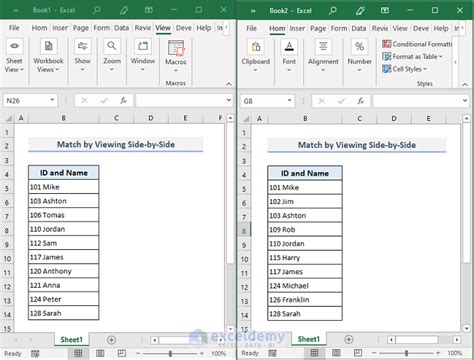474x360 pixels.
Task: Add new sheet in Book1 with plus icon
Action: pyautogui.click(x=111, y=340)
